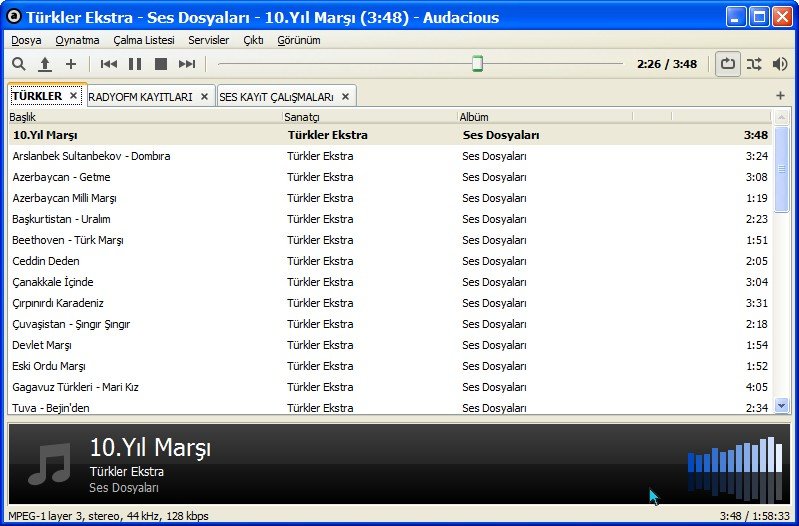Select the Çanakkale İçinde track
799x526 pixels.
[x=390, y=282]
